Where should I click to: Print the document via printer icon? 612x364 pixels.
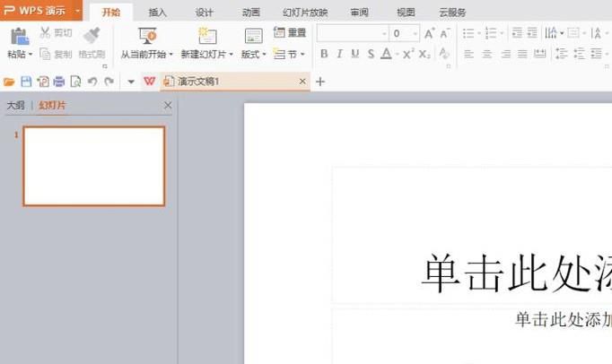click(x=59, y=82)
